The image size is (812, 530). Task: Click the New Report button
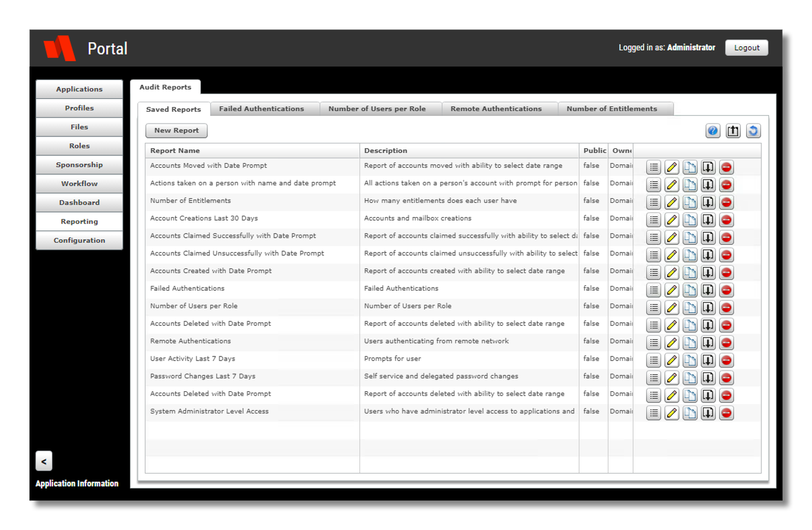click(x=176, y=131)
